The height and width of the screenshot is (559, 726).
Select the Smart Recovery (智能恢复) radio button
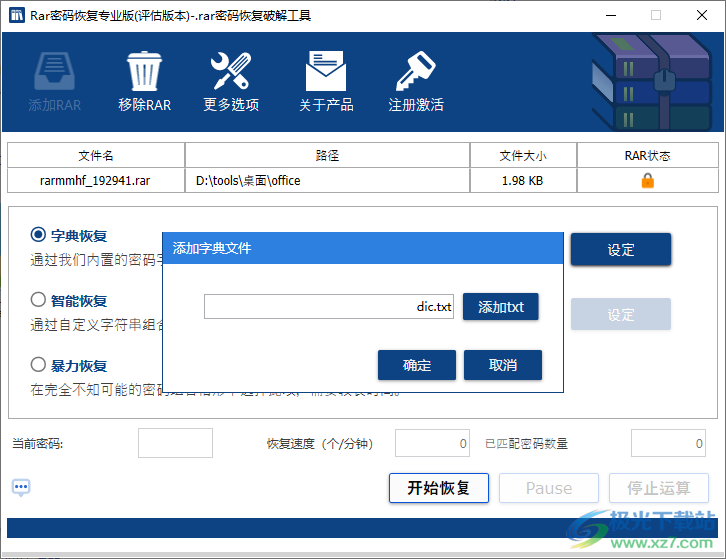pos(38,300)
